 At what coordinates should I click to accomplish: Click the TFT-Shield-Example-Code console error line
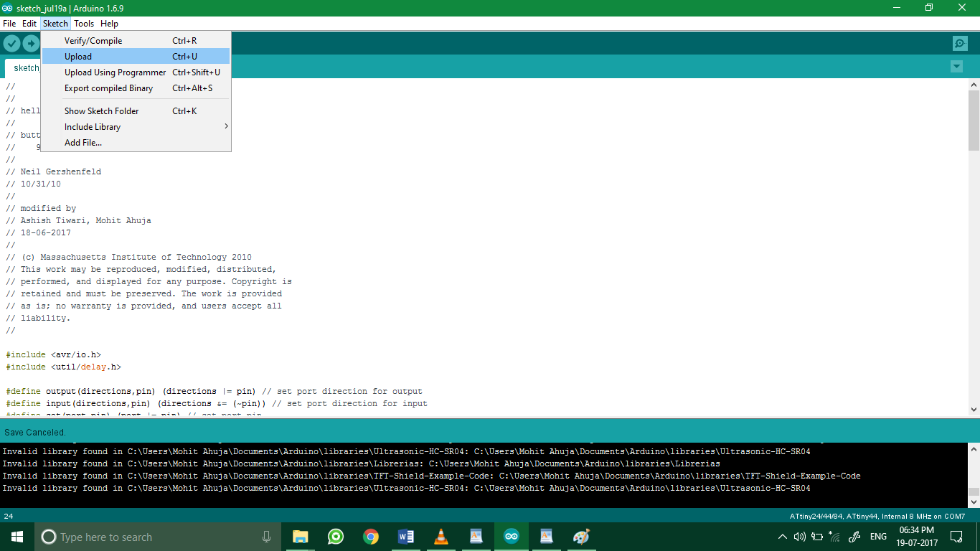[x=431, y=476]
